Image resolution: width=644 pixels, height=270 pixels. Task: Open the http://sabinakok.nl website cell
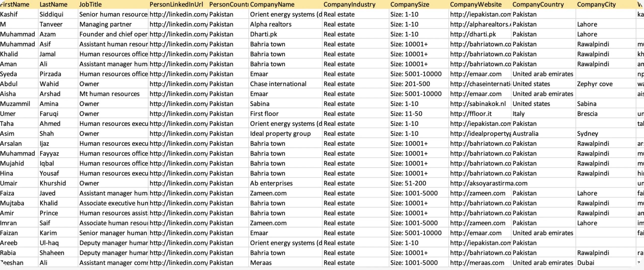click(480, 104)
